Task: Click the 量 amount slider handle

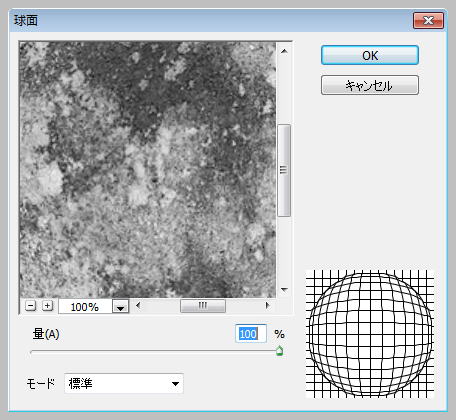Action: [279, 351]
